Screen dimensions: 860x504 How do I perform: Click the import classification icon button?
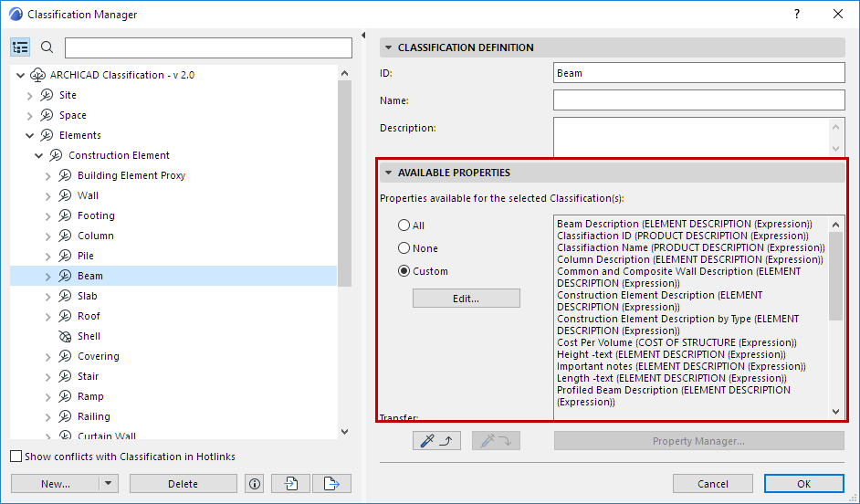coord(290,484)
